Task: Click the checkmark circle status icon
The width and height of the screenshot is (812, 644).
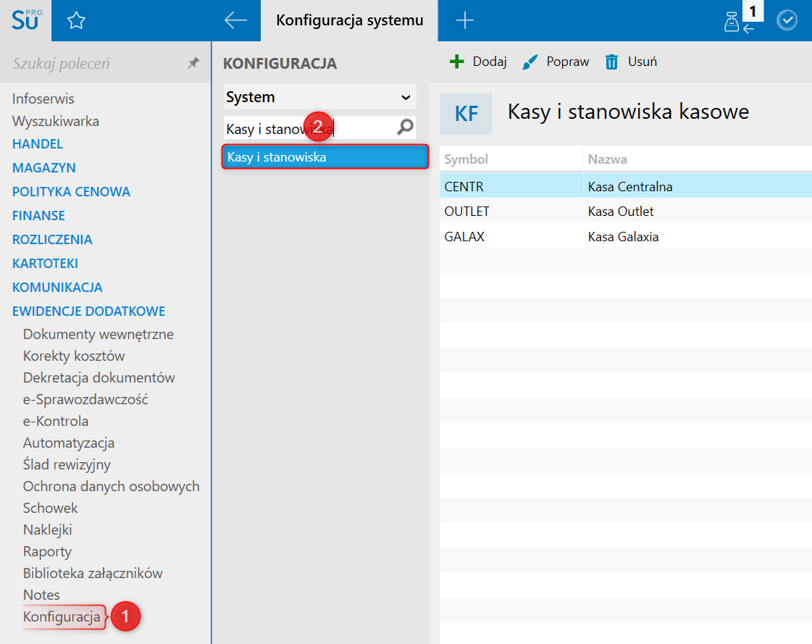Action: (x=787, y=20)
